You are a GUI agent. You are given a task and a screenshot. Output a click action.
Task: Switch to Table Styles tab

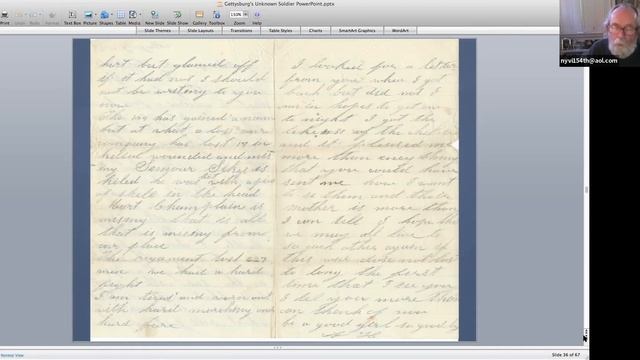(280, 31)
